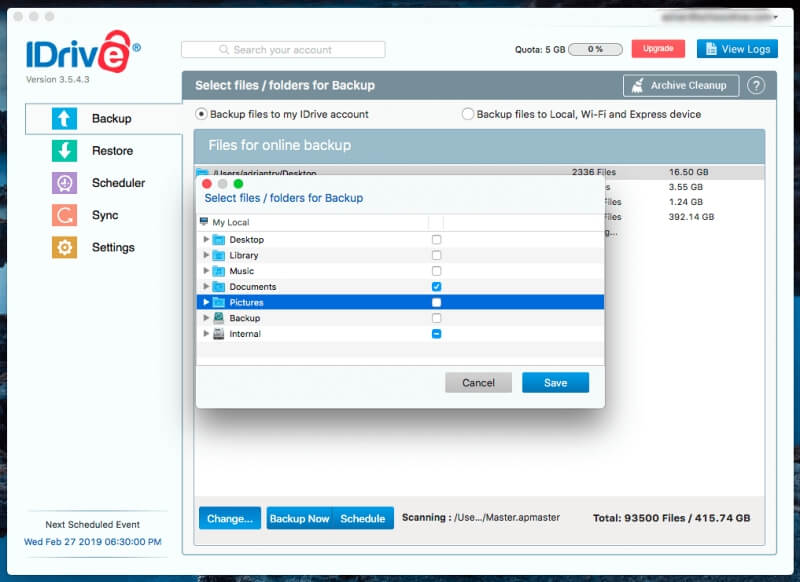Click the document icon on View Logs

pyautogui.click(x=711, y=49)
